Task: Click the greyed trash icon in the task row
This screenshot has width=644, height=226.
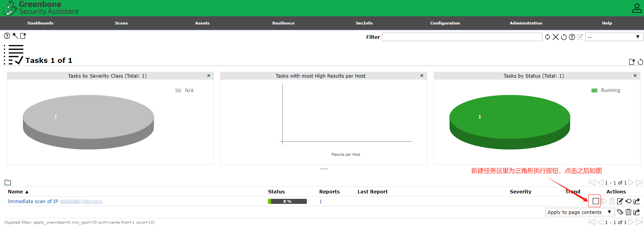Action: click(x=612, y=201)
